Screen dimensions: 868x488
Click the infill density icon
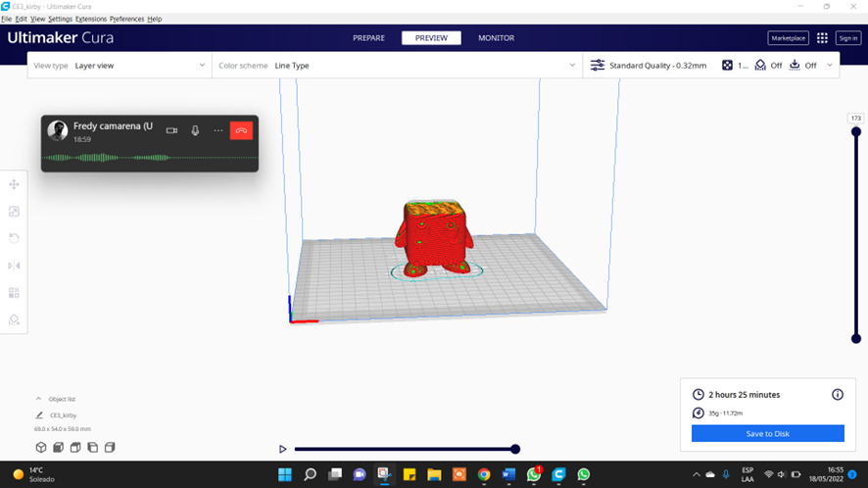coord(727,66)
